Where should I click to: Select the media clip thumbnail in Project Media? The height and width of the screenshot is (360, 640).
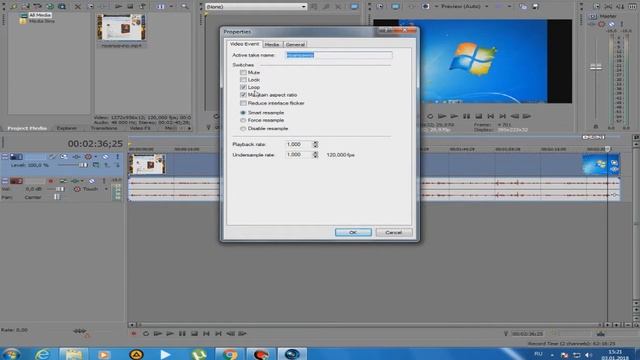[x=122, y=28]
